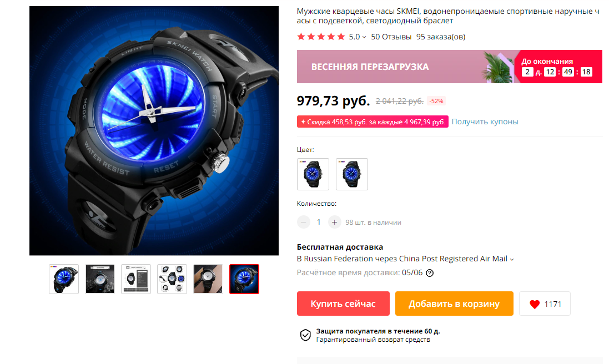Click Добавить в корзину button
The height and width of the screenshot is (364, 609).
click(x=454, y=304)
